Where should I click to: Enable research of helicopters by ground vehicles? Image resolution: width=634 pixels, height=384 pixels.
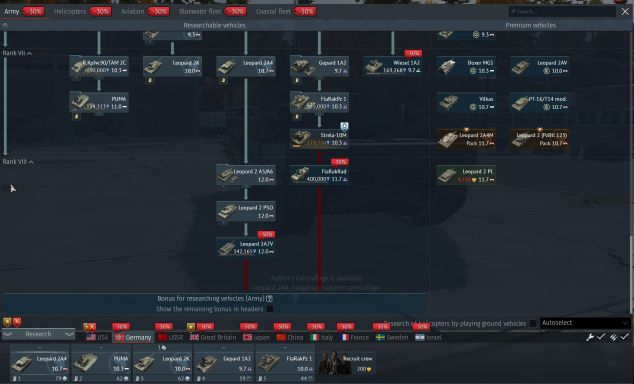click(533, 323)
